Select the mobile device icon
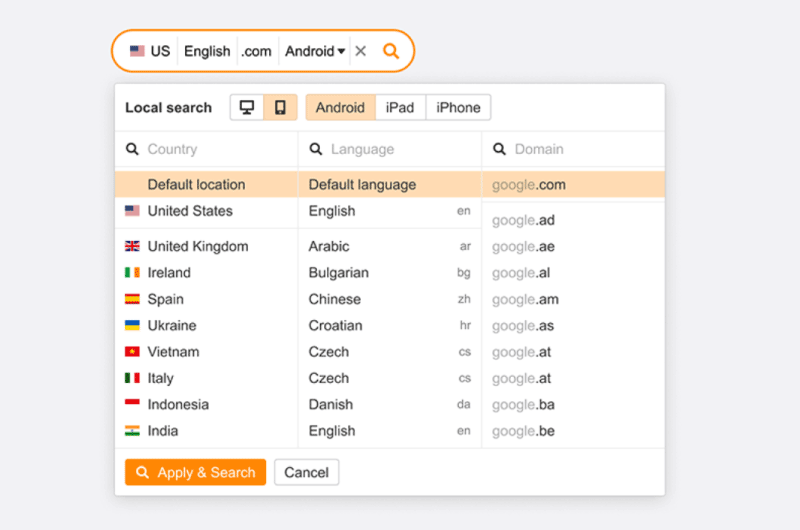 pyautogui.click(x=280, y=107)
